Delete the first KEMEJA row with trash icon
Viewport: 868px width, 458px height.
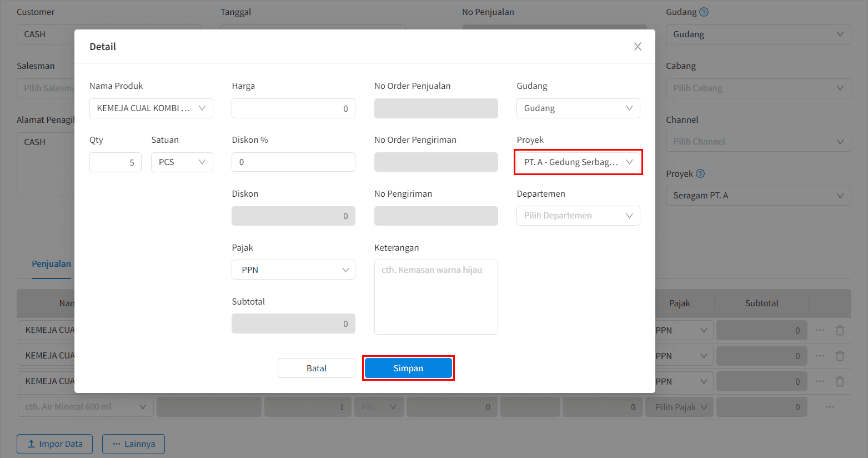[x=840, y=330]
